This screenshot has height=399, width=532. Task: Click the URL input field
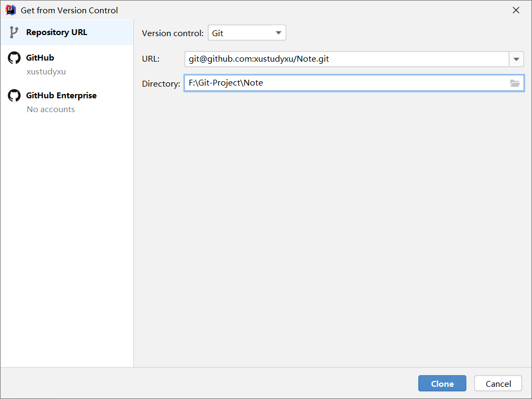pos(347,59)
